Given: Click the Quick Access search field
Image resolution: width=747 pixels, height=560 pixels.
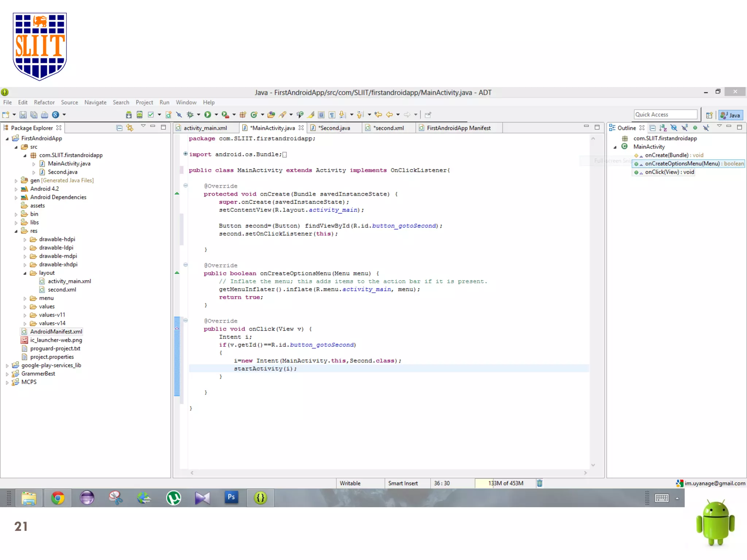Looking at the screenshot, I should click(665, 114).
